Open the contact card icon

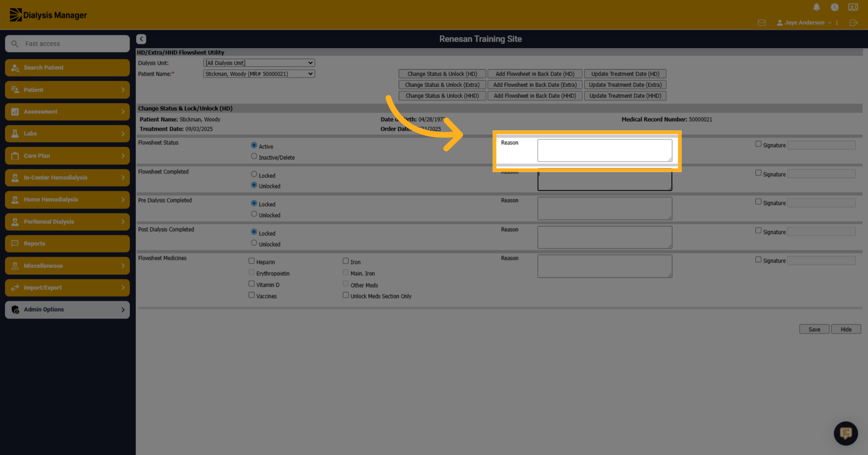point(853,7)
